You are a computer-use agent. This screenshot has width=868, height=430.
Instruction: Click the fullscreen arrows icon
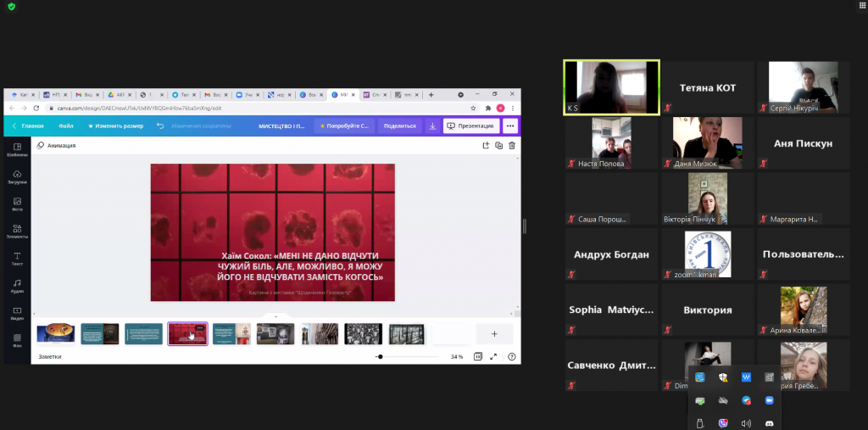click(x=493, y=357)
